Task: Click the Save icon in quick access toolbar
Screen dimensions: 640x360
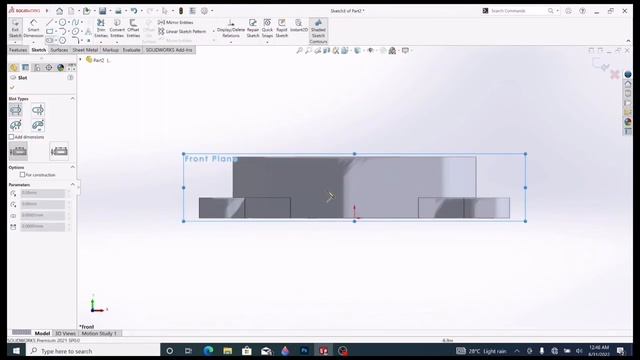Action: (x=102, y=11)
